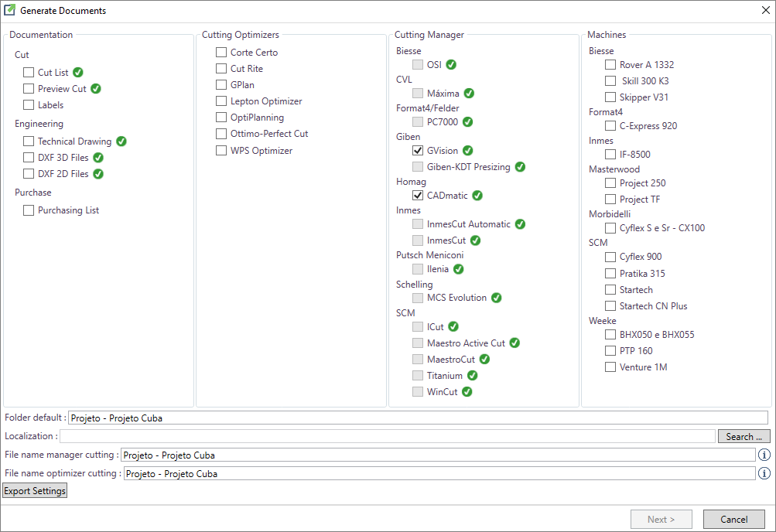The width and height of the screenshot is (776, 532).
Task: Click the green check icon beside OSI
Action: click(451, 65)
